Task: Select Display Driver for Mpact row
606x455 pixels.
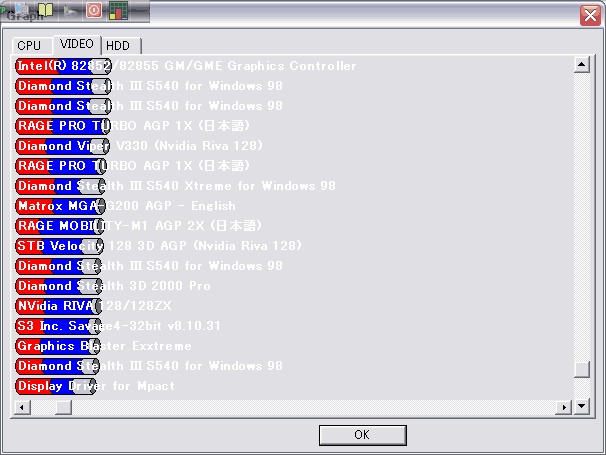Action: [x=95, y=386]
